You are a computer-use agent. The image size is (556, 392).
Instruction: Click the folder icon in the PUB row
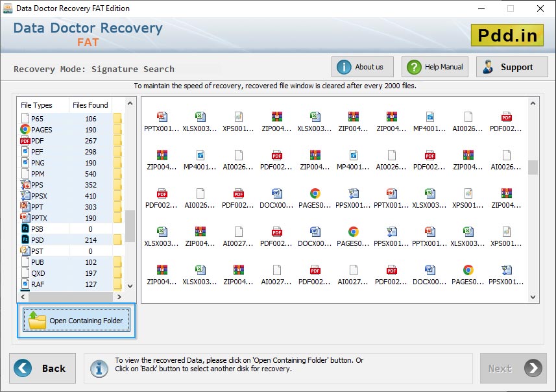[x=117, y=262]
